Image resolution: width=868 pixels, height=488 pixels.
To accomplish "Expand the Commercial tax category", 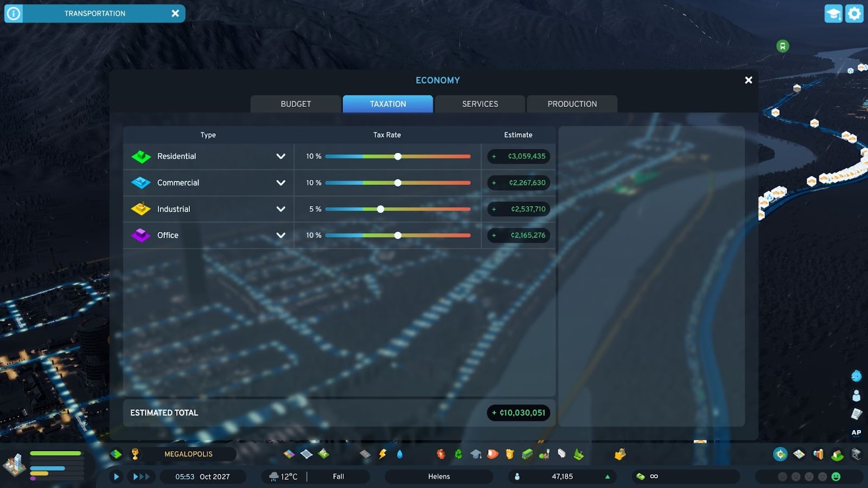I will pyautogui.click(x=280, y=183).
